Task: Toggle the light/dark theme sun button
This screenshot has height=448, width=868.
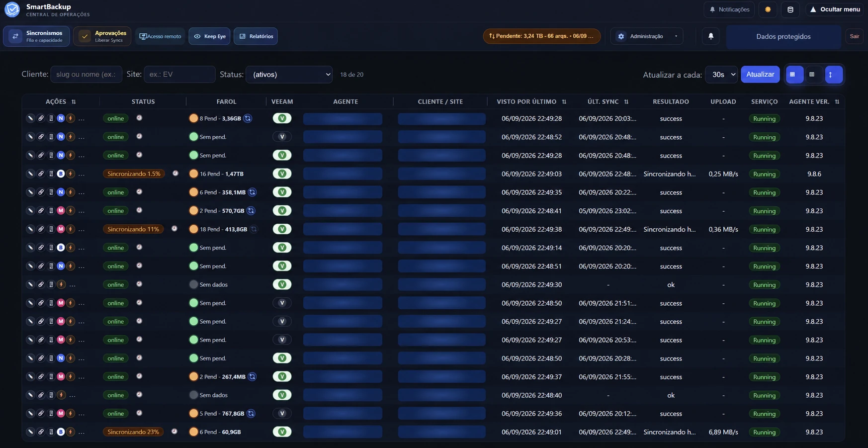Action: 768,9
